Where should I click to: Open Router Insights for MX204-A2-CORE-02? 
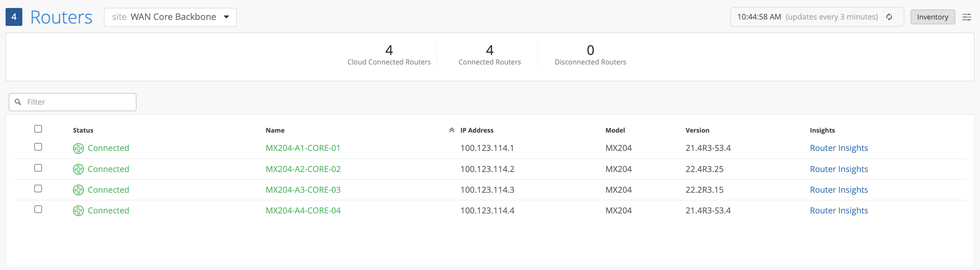pyautogui.click(x=839, y=169)
